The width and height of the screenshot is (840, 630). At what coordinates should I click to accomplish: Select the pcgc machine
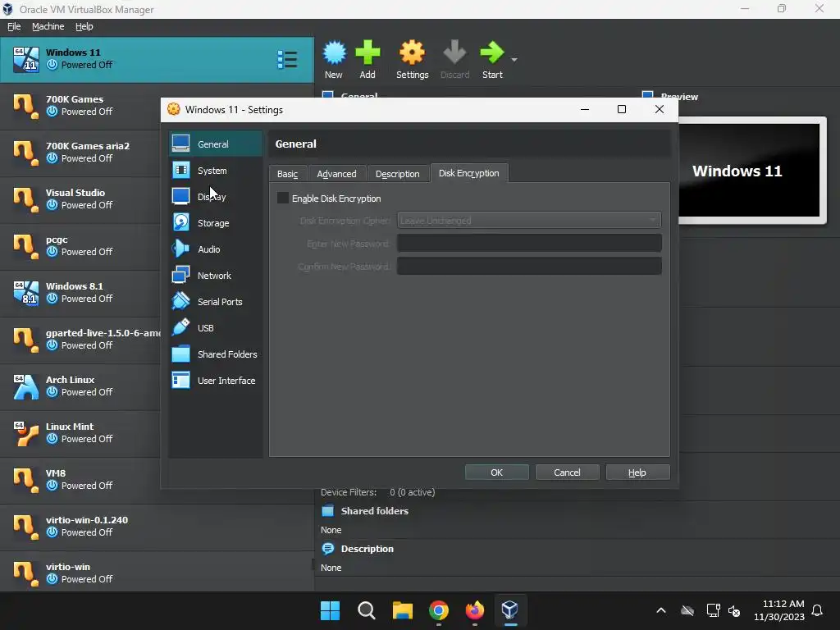click(80, 246)
